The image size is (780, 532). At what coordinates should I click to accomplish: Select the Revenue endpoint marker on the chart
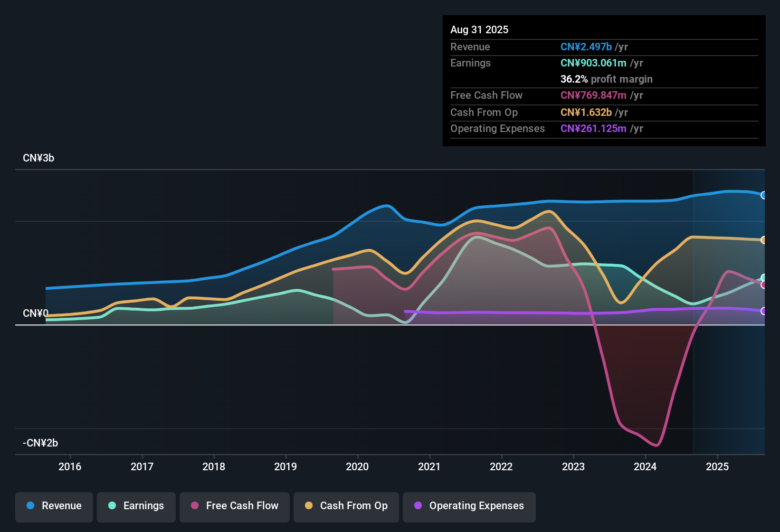pos(764,195)
